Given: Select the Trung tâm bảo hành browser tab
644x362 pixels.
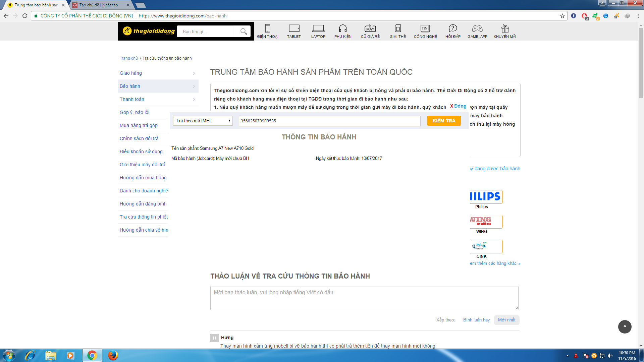Looking at the screenshot, I should [36, 5].
